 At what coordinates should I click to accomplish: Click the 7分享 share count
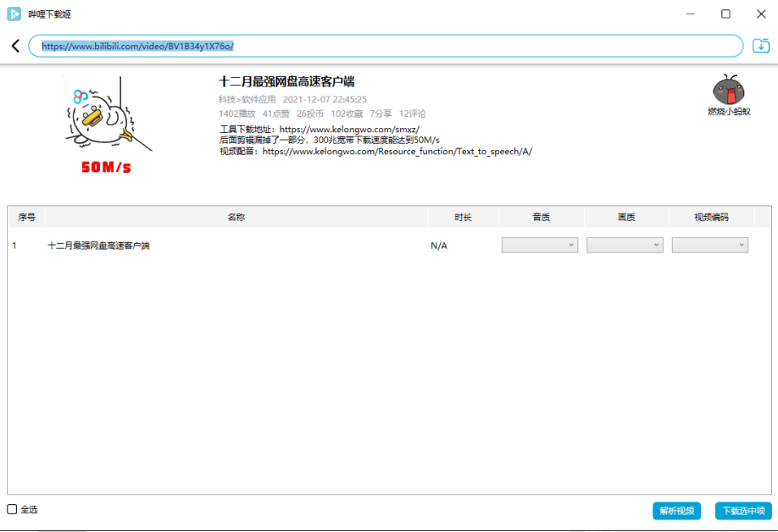[x=381, y=114]
